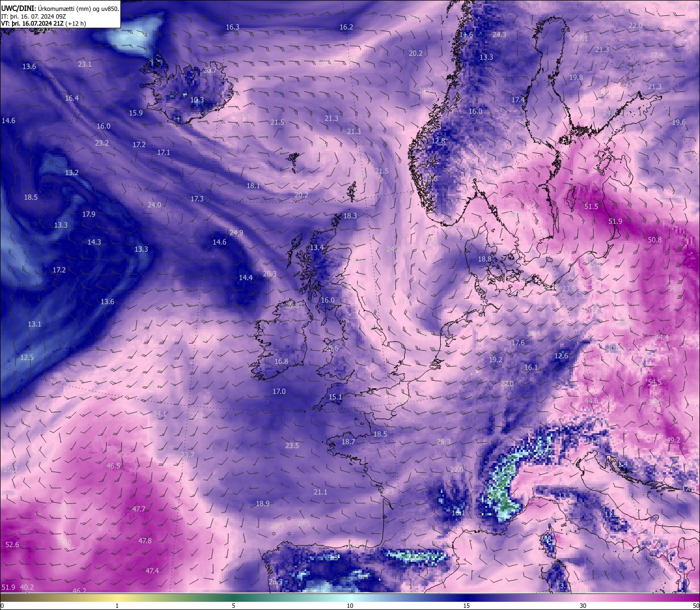Click the 5 tick on the color scale

234,606
